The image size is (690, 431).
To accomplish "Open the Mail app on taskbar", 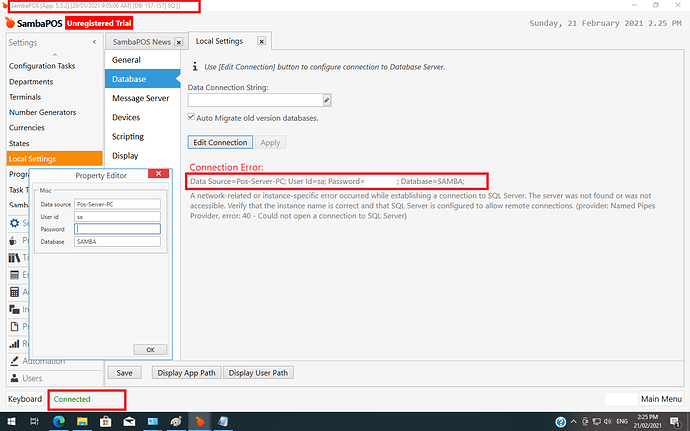I will [x=129, y=422].
